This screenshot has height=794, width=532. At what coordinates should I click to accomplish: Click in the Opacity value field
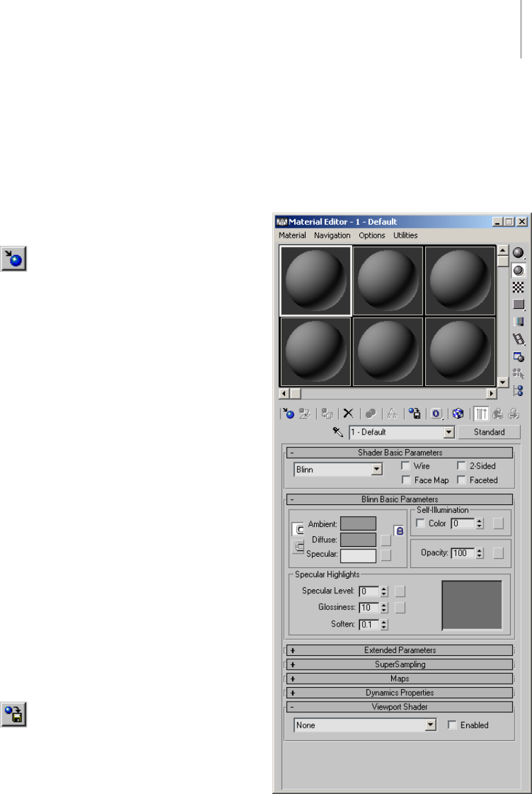463,553
